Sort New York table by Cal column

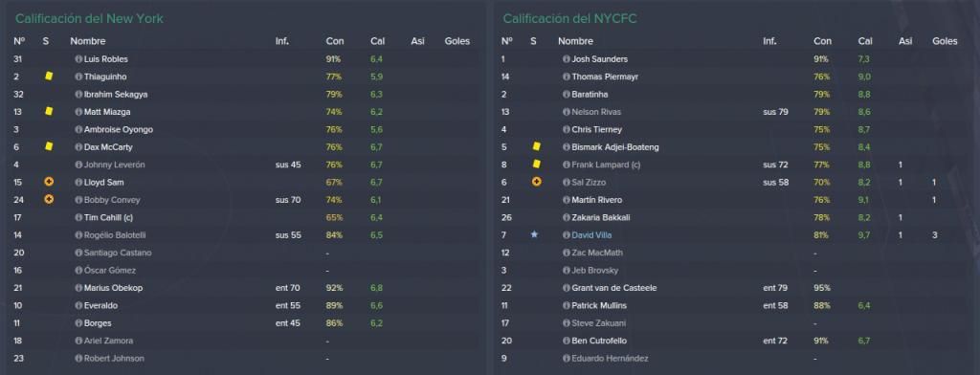click(377, 41)
